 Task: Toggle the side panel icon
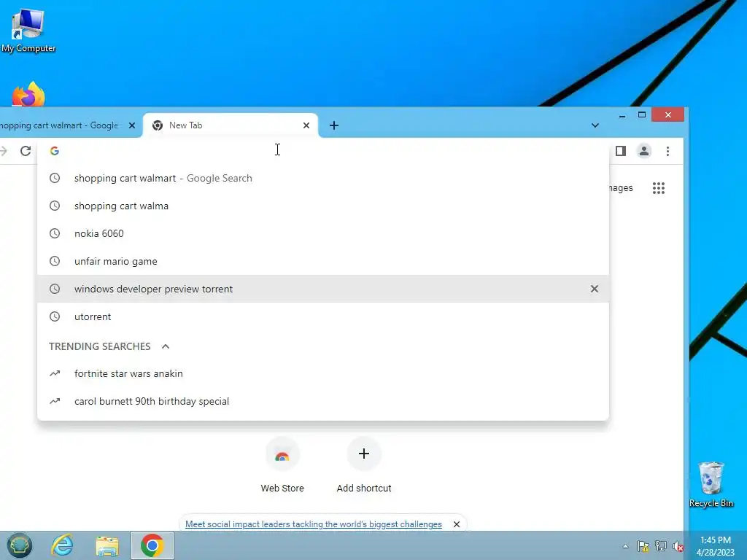[620, 151]
